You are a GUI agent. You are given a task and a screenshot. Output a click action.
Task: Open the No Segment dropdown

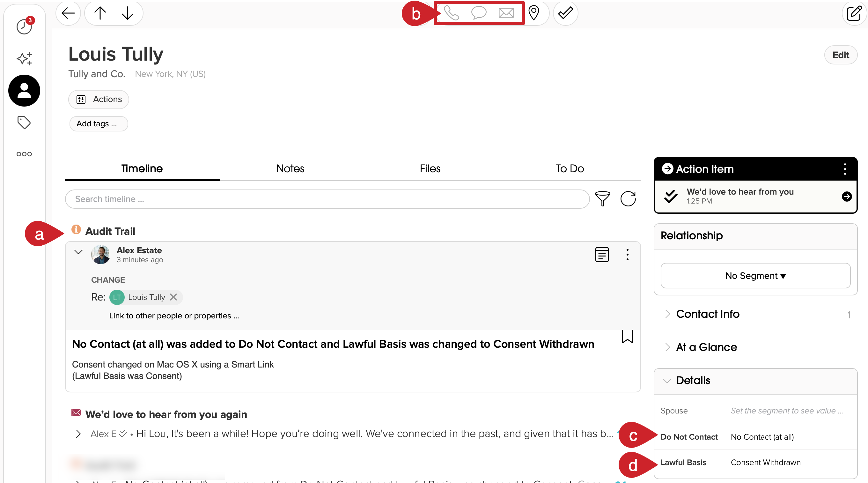tap(755, 276)
